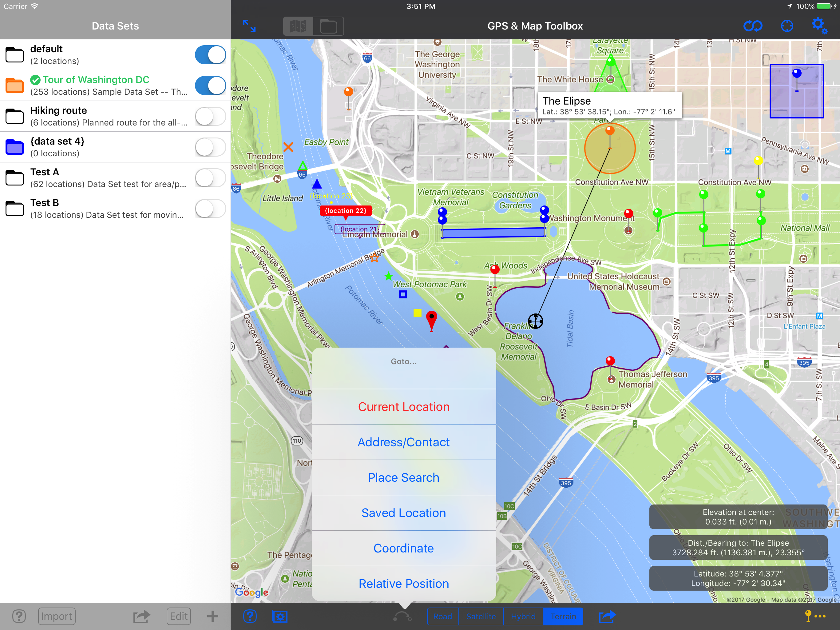Tap the orange folder icon for Tour of Washington DC
840x630 pixels.
(x=15, y=85)
